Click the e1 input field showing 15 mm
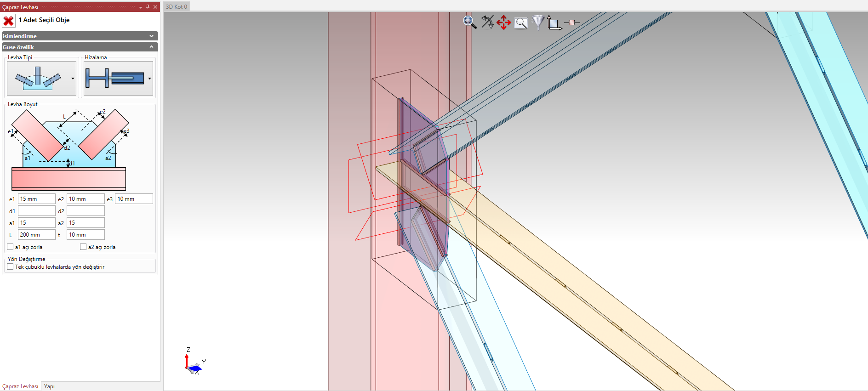 click(36, 199)
